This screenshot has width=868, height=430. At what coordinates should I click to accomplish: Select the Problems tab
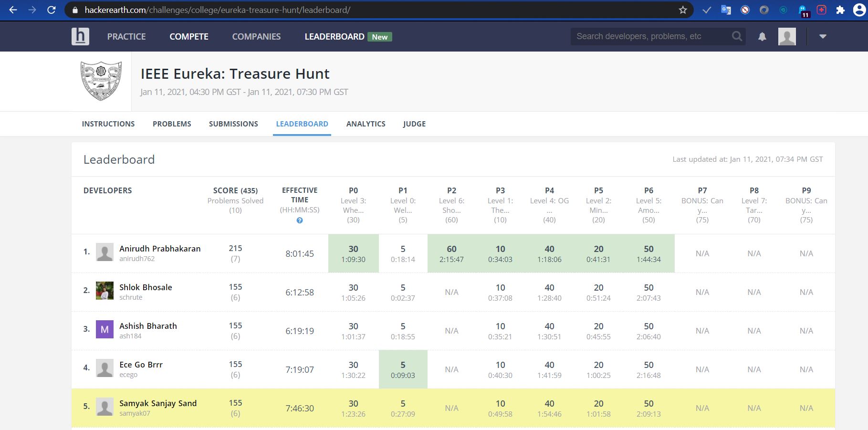172,124
